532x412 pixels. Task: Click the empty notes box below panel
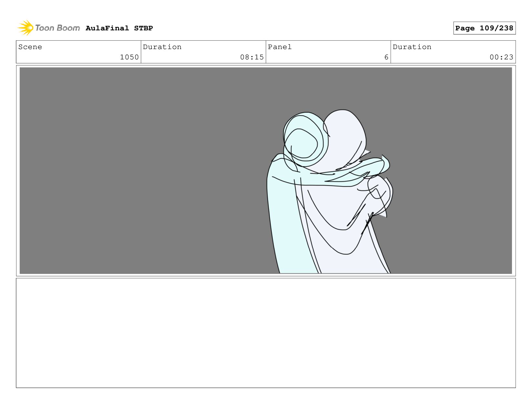pyautogui.click(x=266, y=333)
